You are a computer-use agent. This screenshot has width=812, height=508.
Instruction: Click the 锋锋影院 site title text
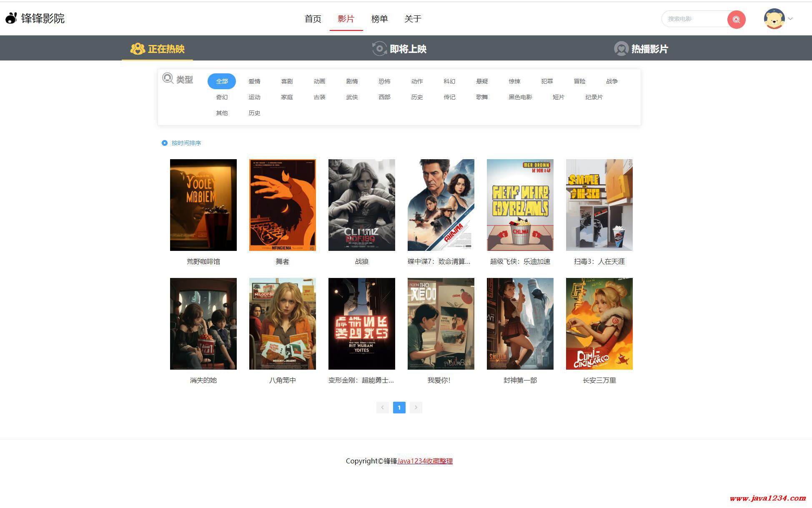(43, 18)
